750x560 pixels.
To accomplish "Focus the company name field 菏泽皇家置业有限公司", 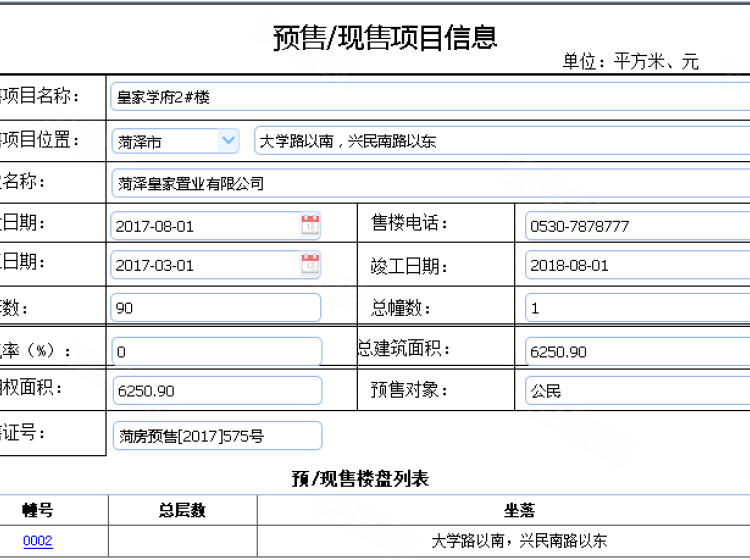I will point(430,183).
